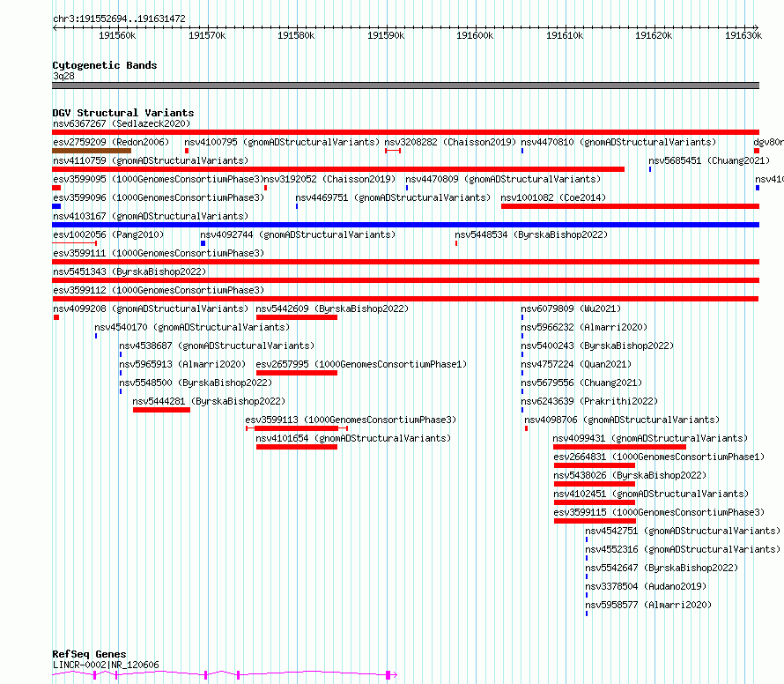The image size is (784, 684).
Task: Open nsv4469751 gnomAD variant label
Action: pyautogui.click(x=393, y=197)
